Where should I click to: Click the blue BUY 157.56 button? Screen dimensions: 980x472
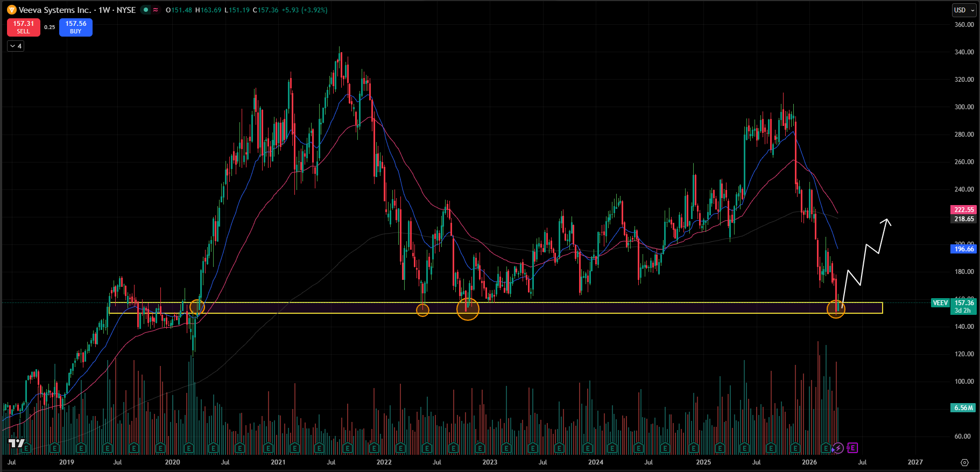click(76, 27)
